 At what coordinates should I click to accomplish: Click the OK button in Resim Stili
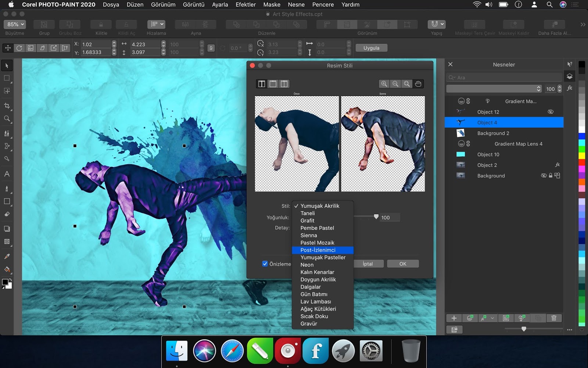pos(403,264)
